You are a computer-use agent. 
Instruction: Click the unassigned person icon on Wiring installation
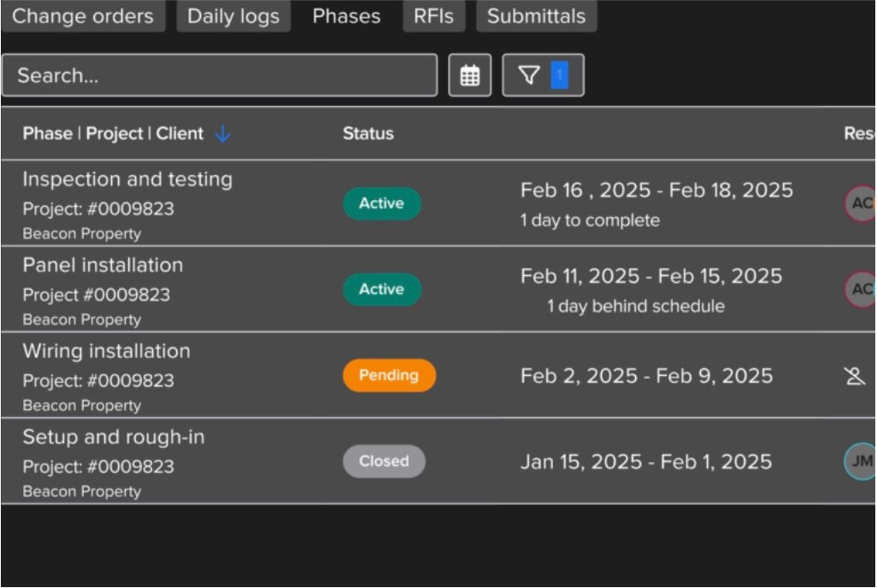tap(855, 375)
